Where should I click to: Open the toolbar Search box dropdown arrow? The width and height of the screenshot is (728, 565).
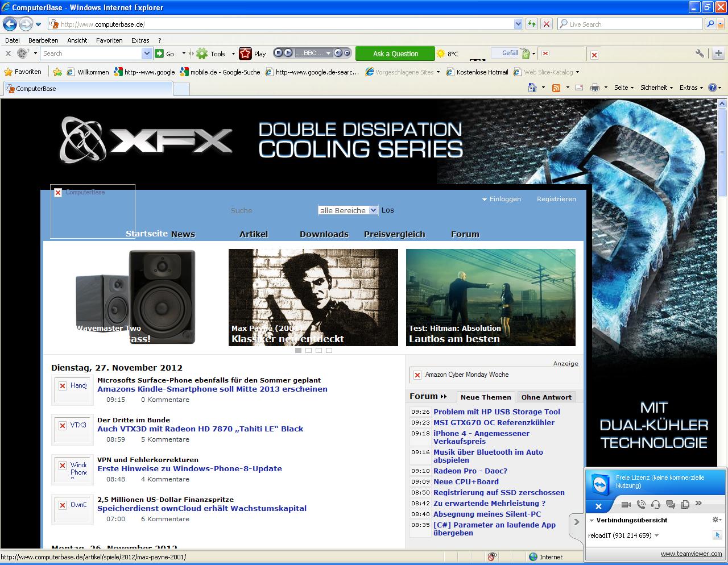(x=147, y=53)
